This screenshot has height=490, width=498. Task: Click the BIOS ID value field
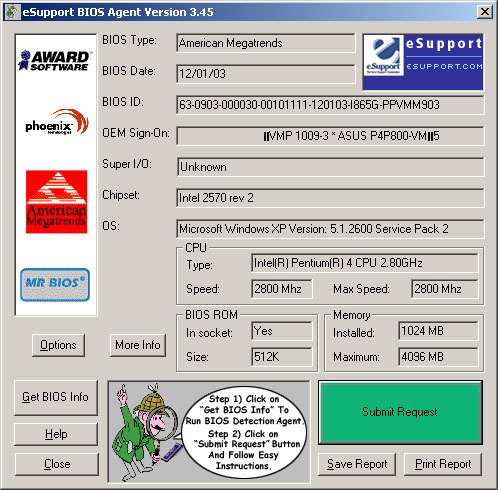[330, 105]
